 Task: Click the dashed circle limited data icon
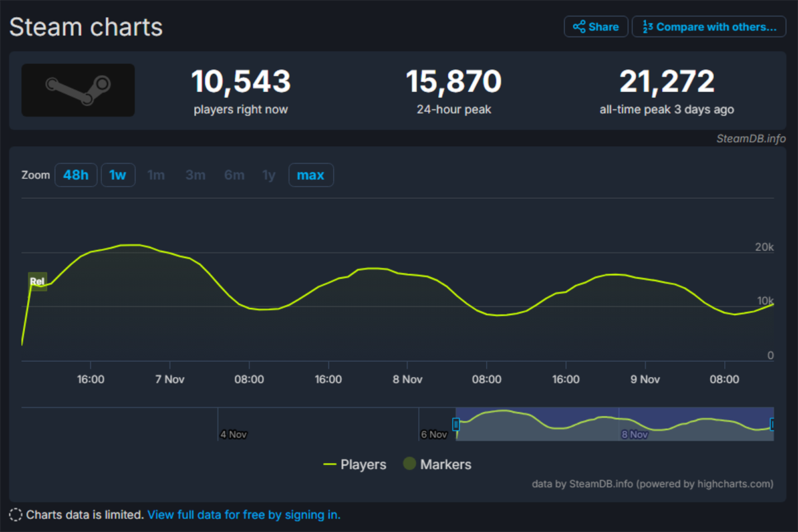pos(16,515)
